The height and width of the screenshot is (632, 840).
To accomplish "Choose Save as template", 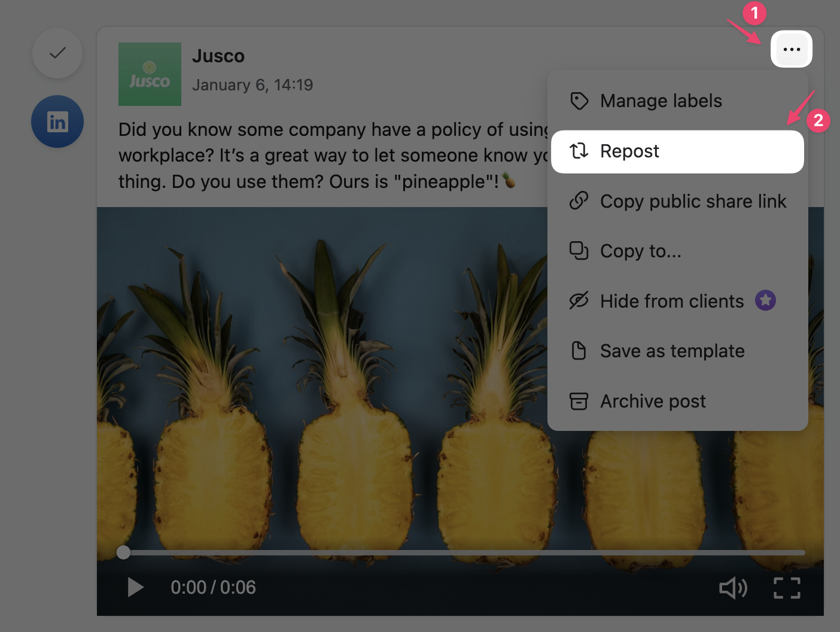I will point(672,351).
